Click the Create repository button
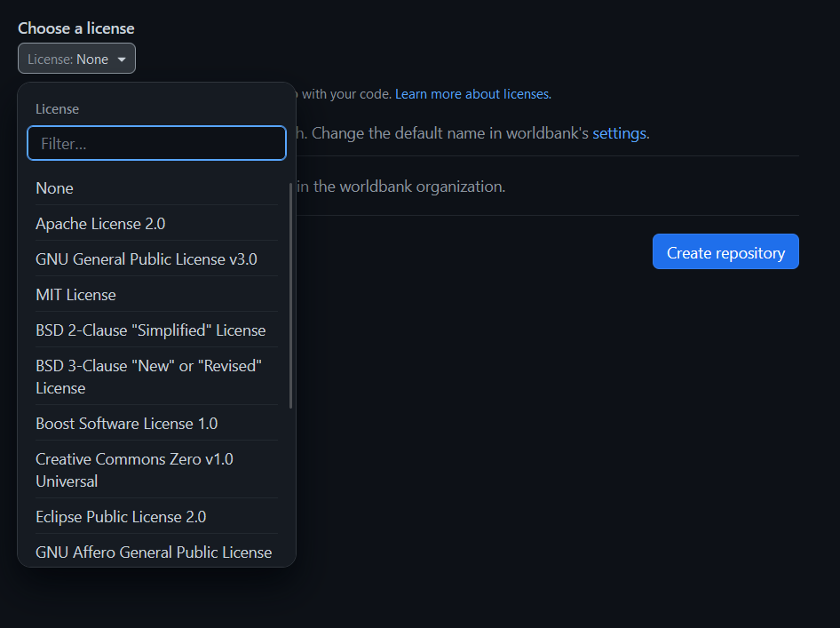 (x=725, y=251)
